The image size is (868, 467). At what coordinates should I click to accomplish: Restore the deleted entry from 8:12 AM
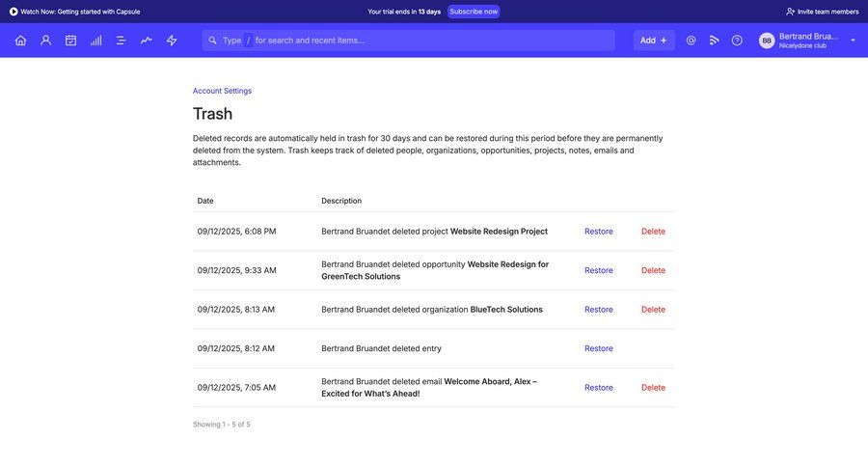pos(598,348)
